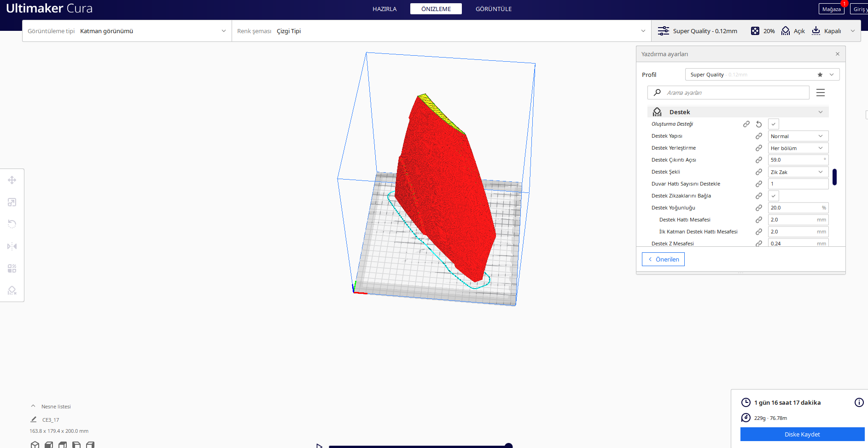Click the settings list scrollbar thumb

834,177
